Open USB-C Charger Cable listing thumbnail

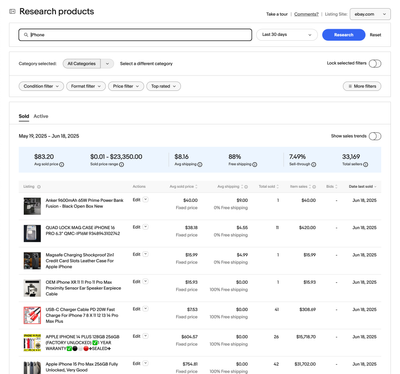pyautogui.click(x=32, y=315)
